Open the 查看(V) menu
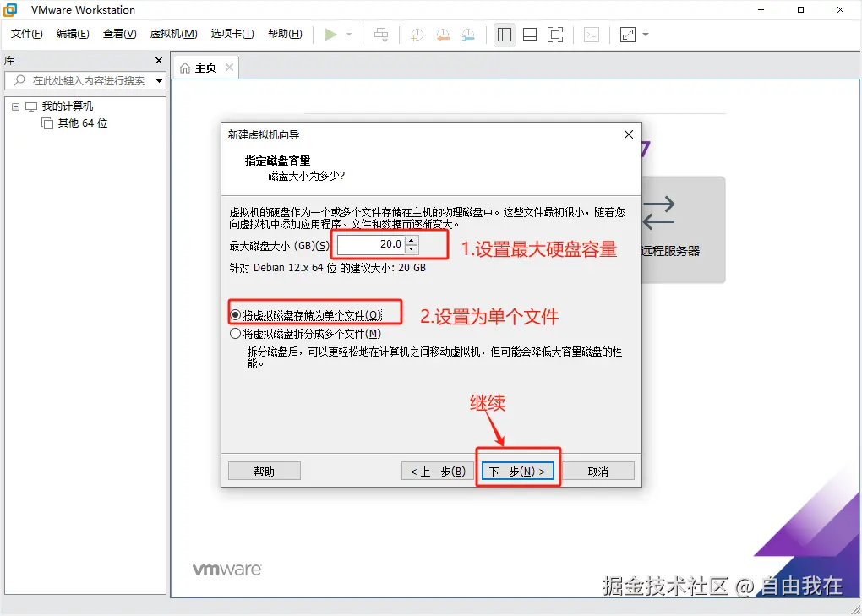862x616 pixels. point(119,34)
